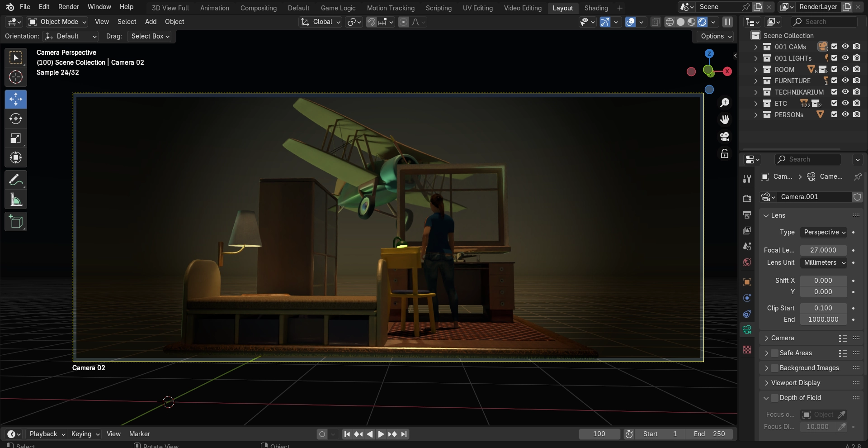
Task: Click the zoom magnifier viewport icon
Action: click(725, 103)
